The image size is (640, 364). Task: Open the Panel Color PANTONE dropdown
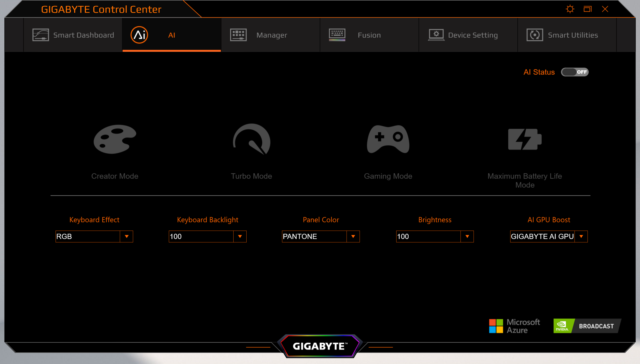pos(353,237)
